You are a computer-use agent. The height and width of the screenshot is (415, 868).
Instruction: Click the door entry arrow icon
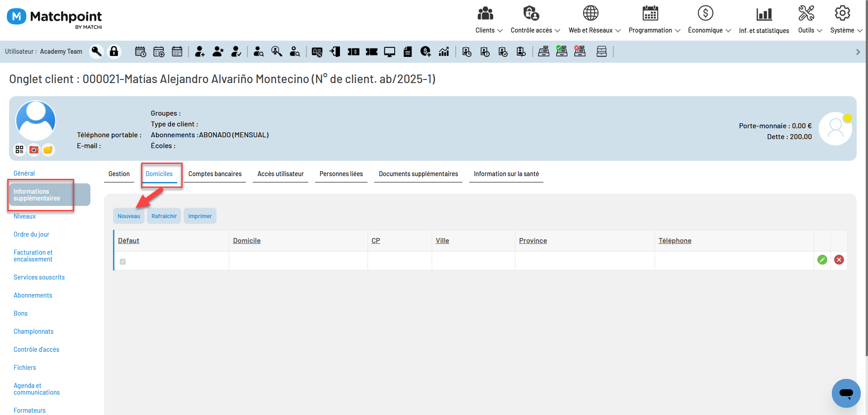pos(335,51)
